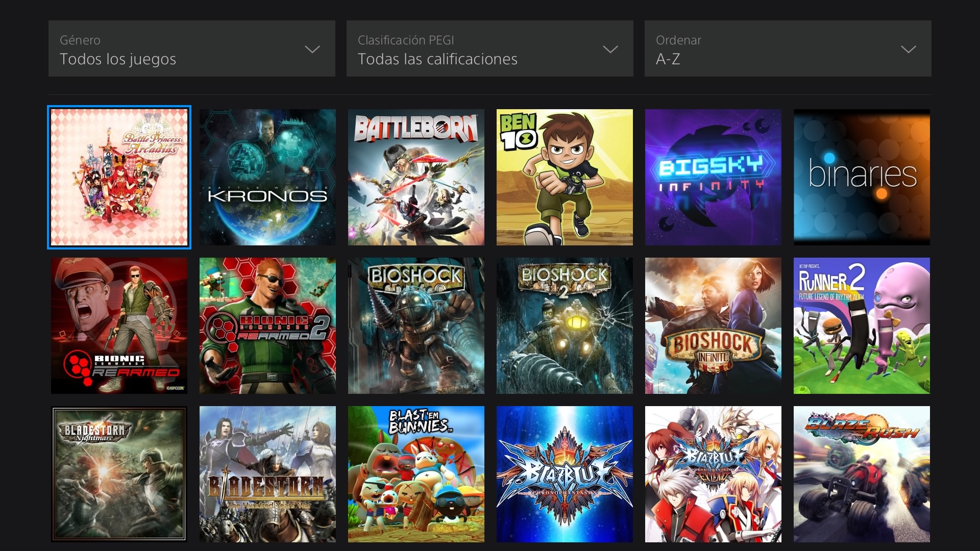
Task: Open Battle Worlds Kronos game tile
Action: point(267,177)
